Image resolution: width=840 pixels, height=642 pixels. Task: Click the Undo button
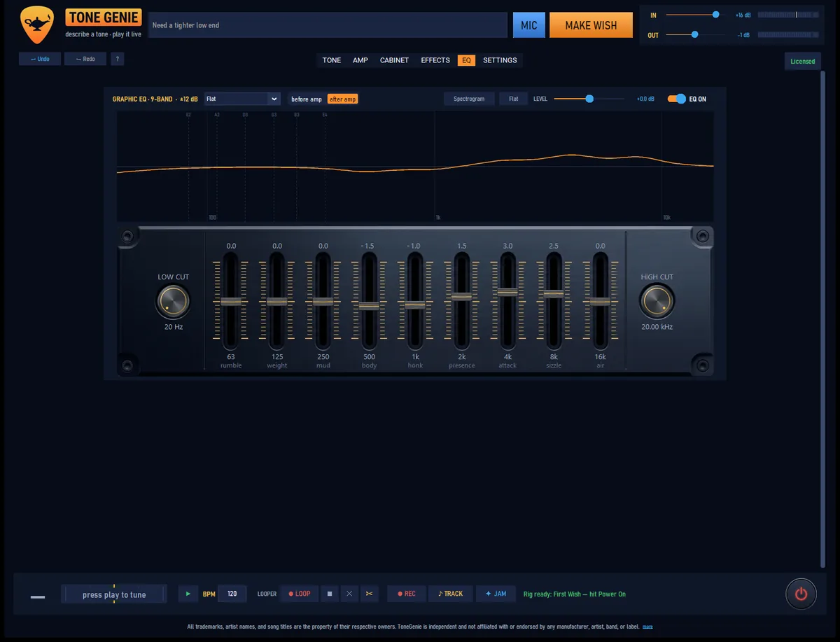40,60
